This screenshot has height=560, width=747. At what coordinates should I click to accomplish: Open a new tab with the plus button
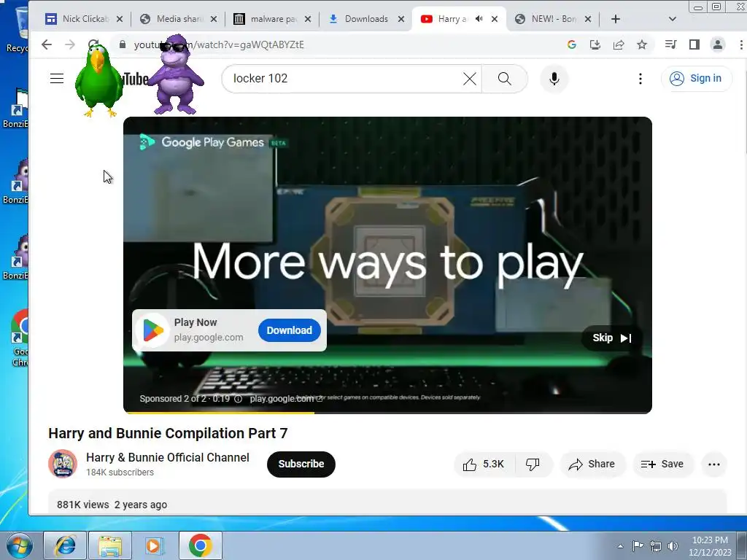click(616, 19)
